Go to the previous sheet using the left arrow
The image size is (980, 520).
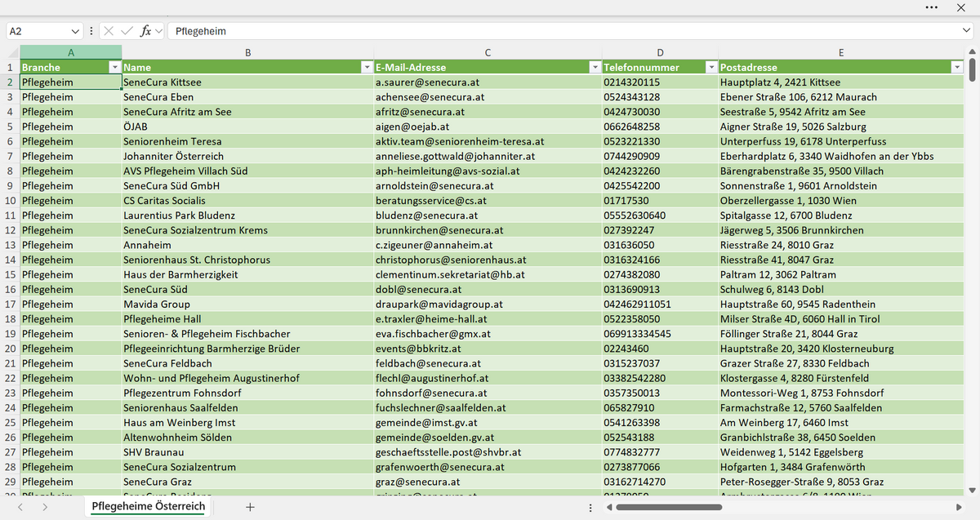click(x=20, y=507)
